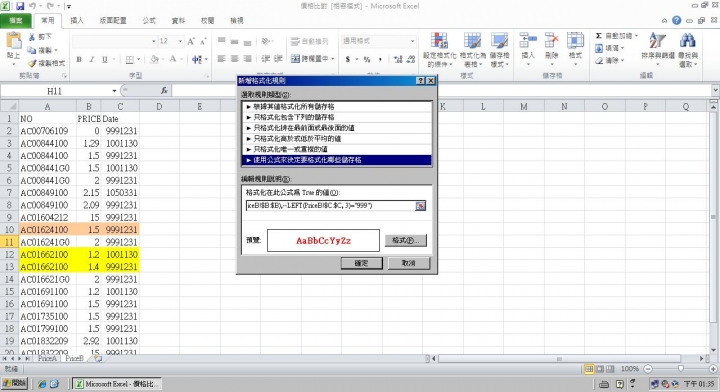Select 'use a formula' rule type
This screenshot has width=720, height=392.
click(337, 160)
